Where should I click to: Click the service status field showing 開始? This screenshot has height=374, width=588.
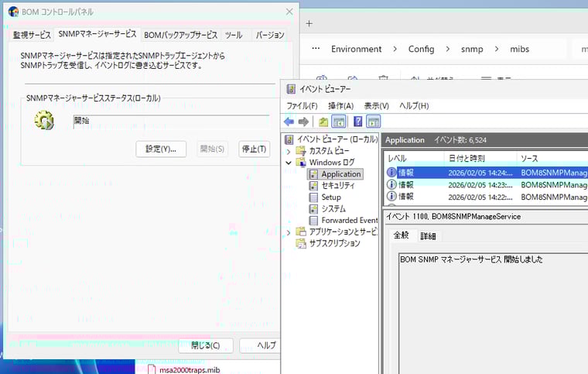tap(172, 121)
